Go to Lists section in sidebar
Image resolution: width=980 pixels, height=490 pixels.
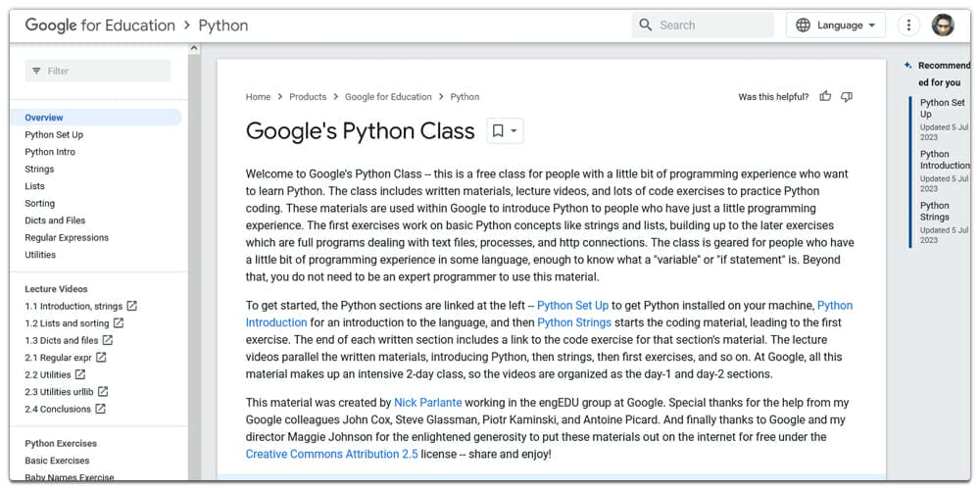click(34, 186)
